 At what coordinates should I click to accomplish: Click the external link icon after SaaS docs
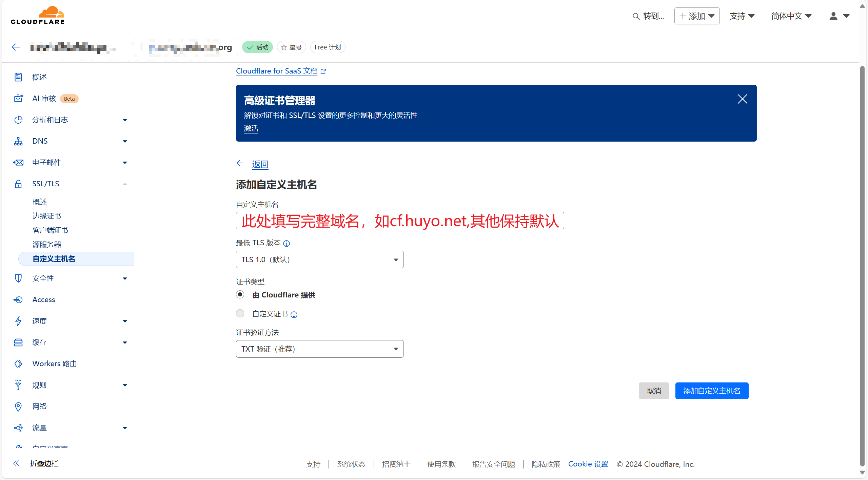pyautogui.click(x=323, y=71)
